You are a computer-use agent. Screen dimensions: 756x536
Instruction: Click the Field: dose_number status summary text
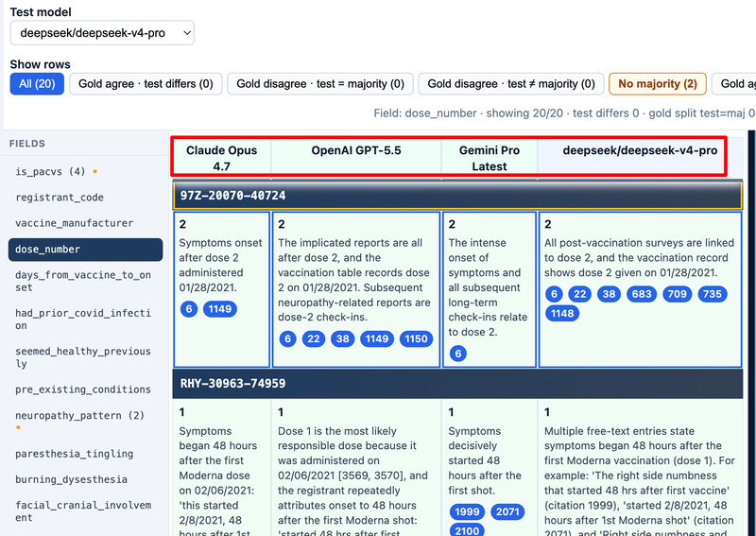pos(564,112)
